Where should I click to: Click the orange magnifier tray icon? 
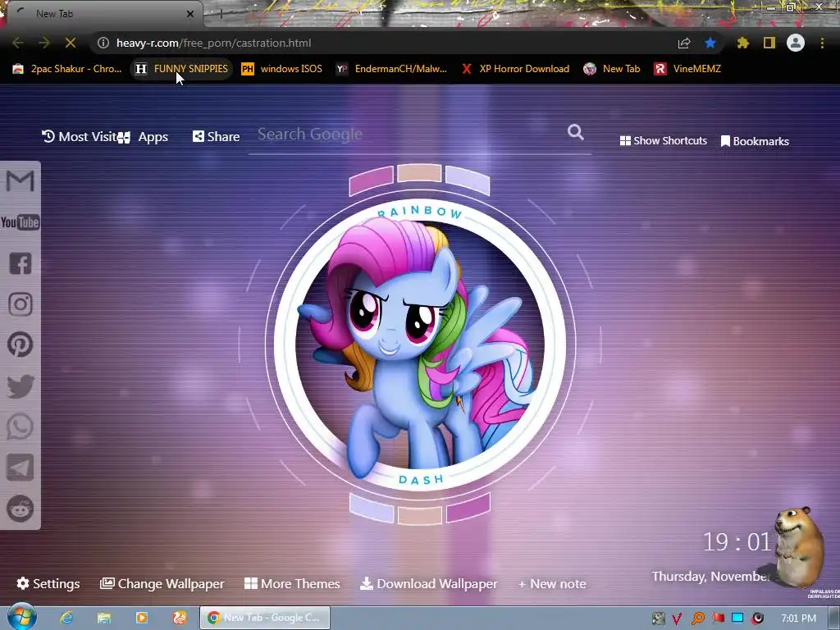pos(697,619)
